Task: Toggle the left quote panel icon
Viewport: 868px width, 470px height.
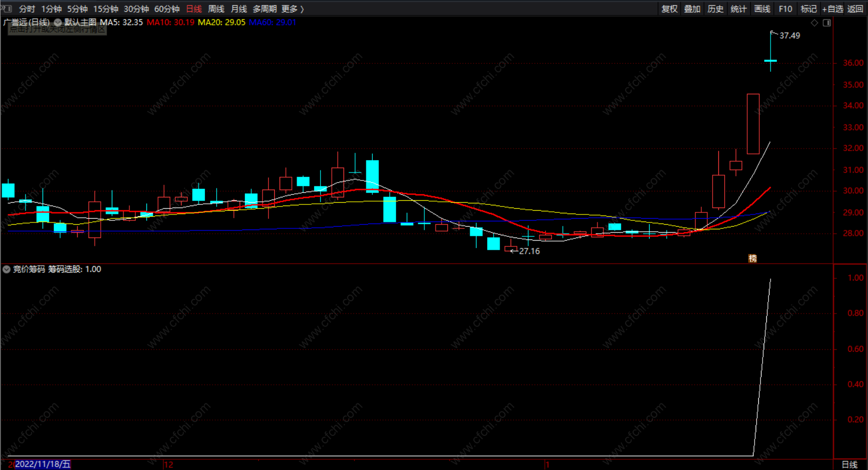Action: [7, 9]
